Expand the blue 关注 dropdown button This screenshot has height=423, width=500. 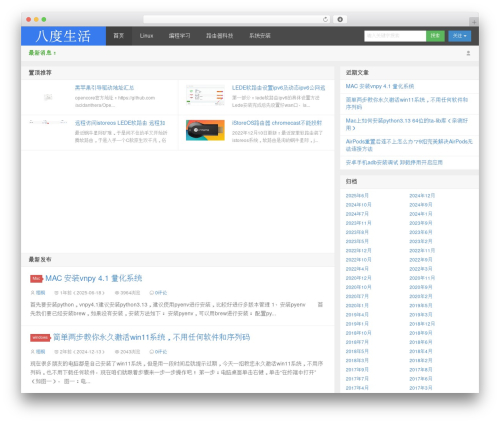pyautogui.click(x=459, y=36)
